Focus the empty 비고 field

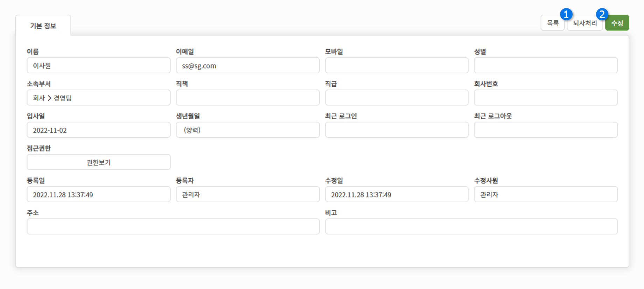pyautogui.click(x=471, y=226)
